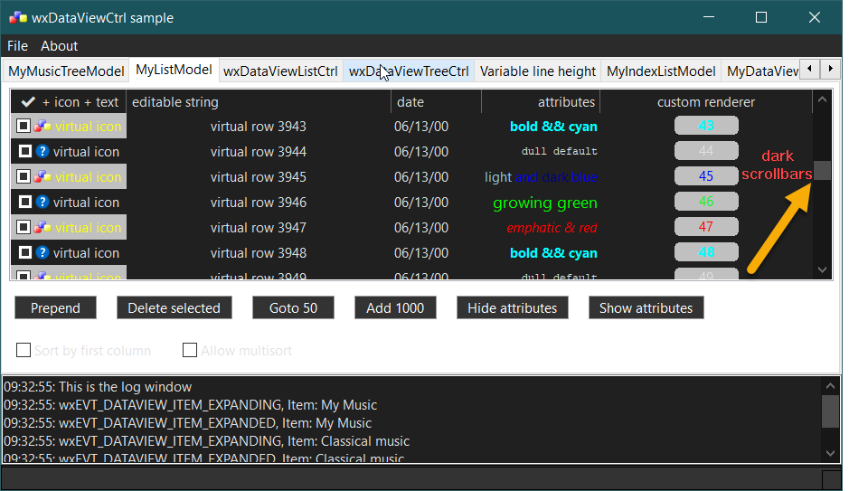Click the custom renderer column header
The image size is (868, 491).
coord(706,102)
